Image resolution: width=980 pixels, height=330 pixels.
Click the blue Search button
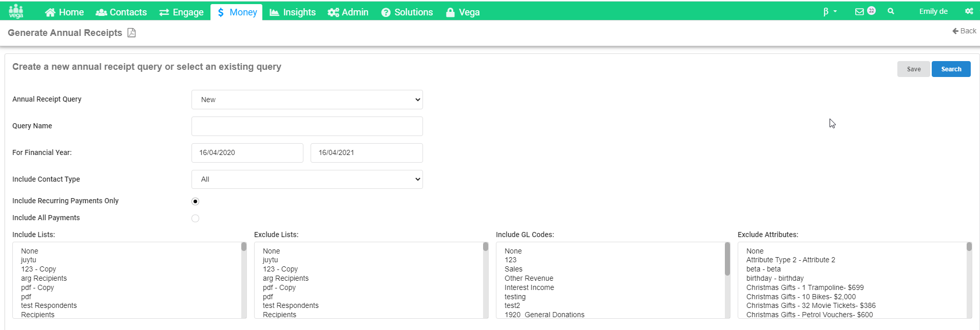951,69
